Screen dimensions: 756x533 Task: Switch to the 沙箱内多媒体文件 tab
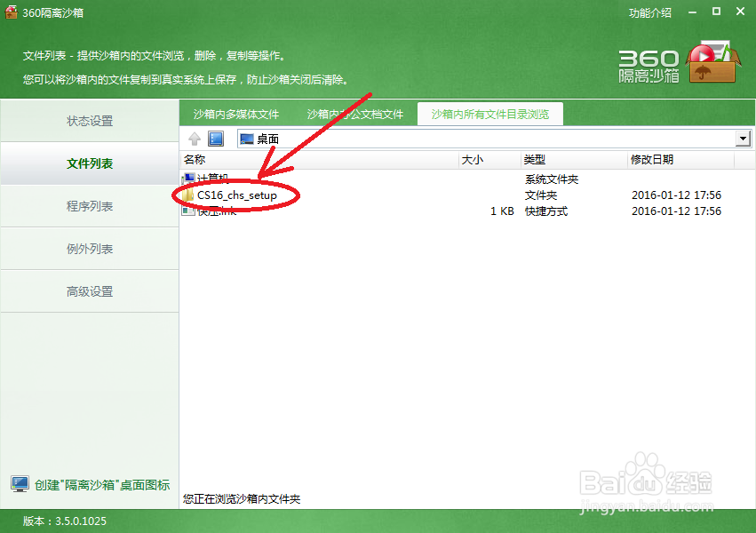coord(235,114)
